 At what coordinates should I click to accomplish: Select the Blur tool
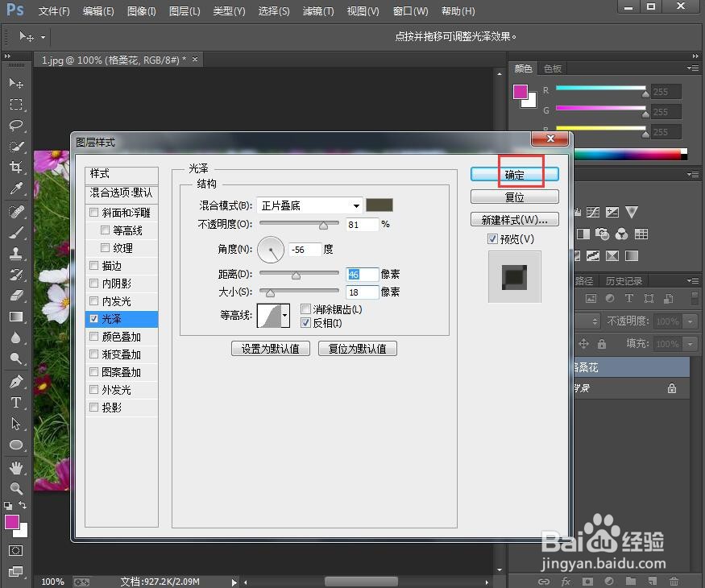coord(16,337)
